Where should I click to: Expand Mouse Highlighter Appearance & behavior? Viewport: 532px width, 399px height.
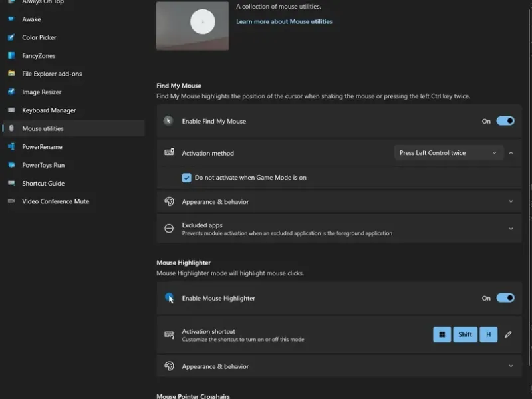tap(511, 366)
